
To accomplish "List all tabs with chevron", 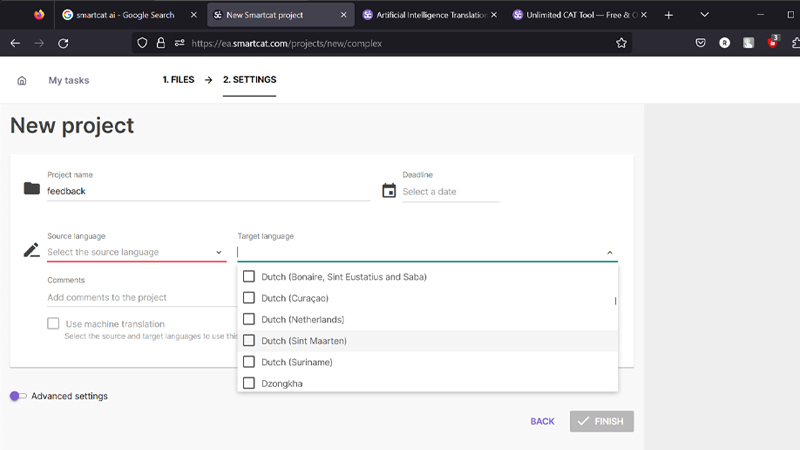I will 705,15.
